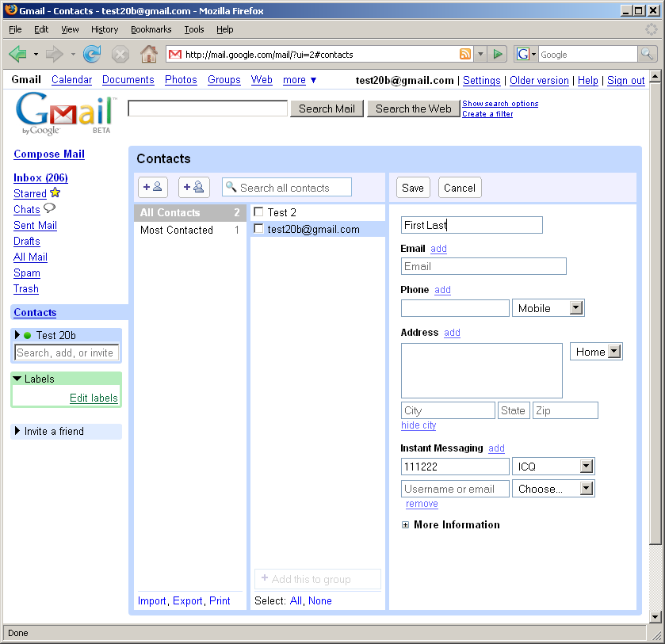Click into the contact name field
This screenshot has height=644, width=665.
(x=472, y=225)
